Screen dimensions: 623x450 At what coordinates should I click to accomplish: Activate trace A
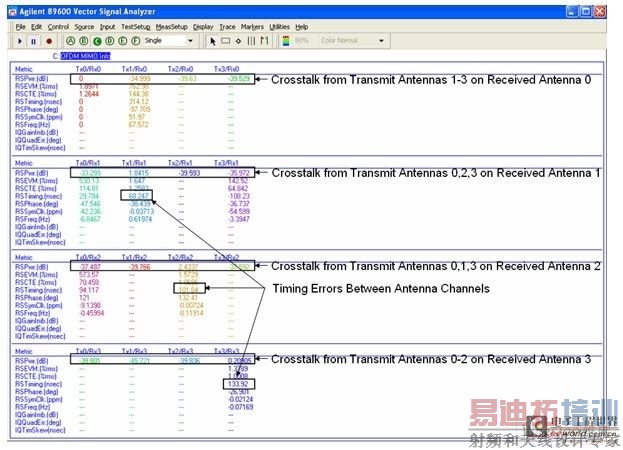coord(70,41)
